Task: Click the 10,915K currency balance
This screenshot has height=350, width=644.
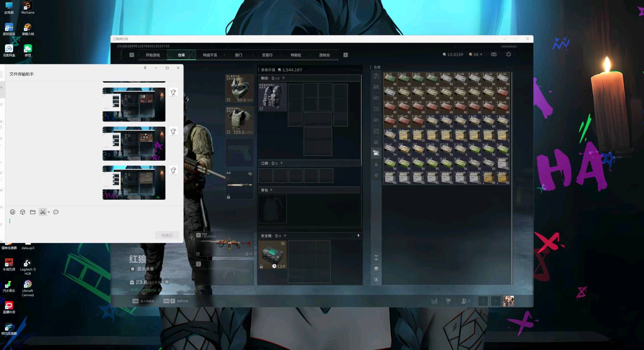Action: (x=453, y=54)
